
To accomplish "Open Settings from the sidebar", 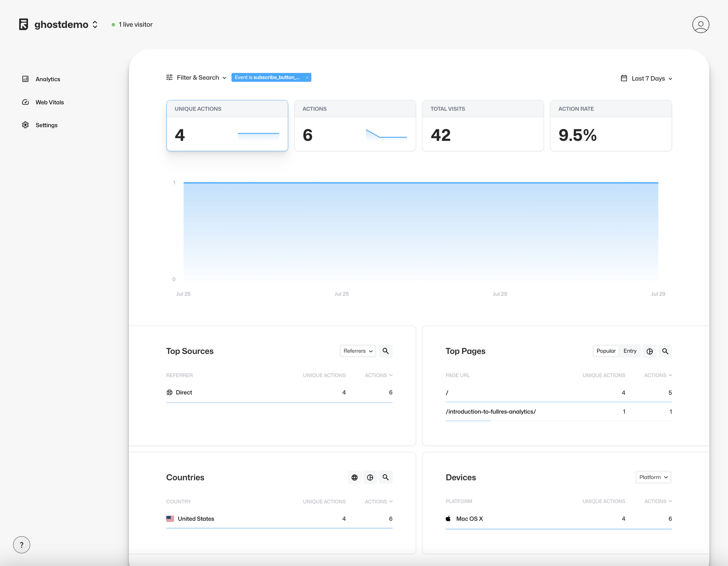I will click(x=46, y=125).
